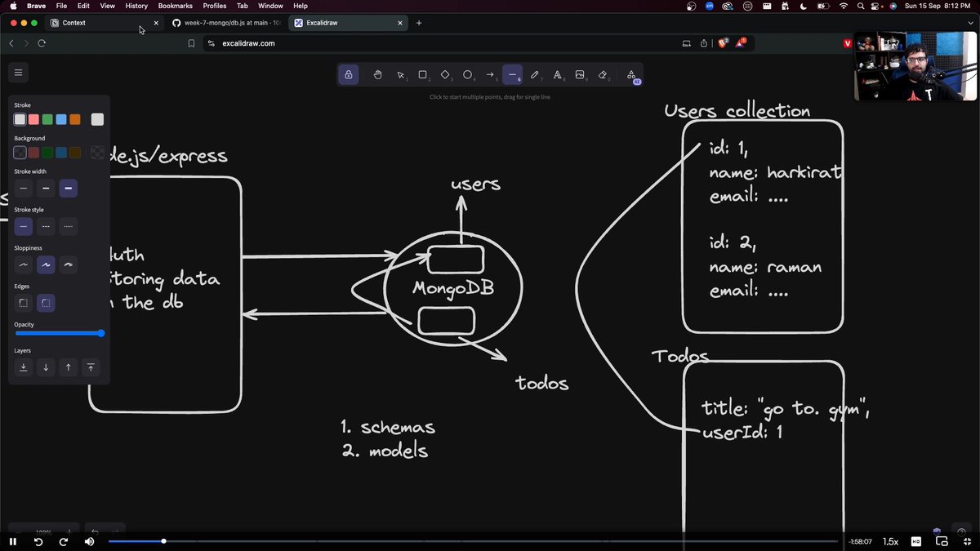The image size is (980, 551).
Task: Choose round edges option
Action: pos(46,303)
